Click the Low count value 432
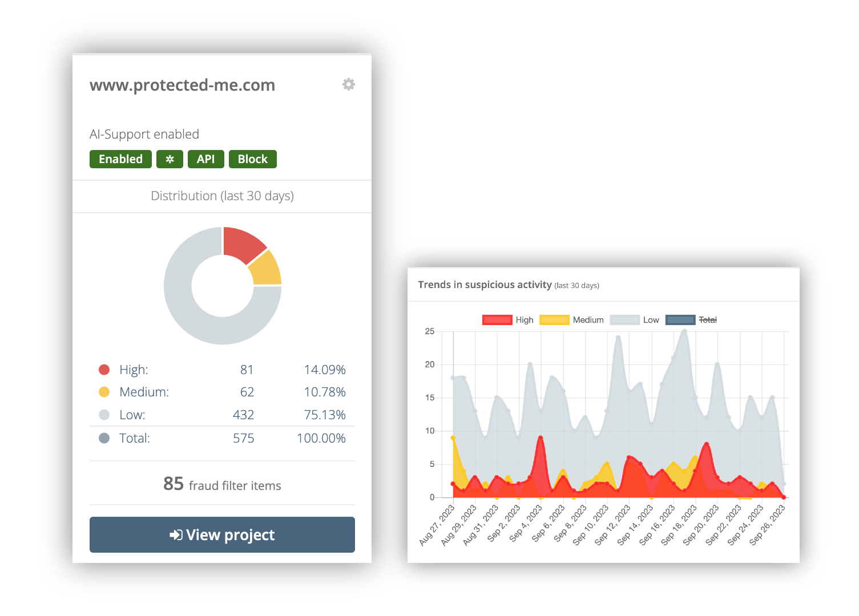This screenshot has width=859, height=616. (x=243, y=415)
